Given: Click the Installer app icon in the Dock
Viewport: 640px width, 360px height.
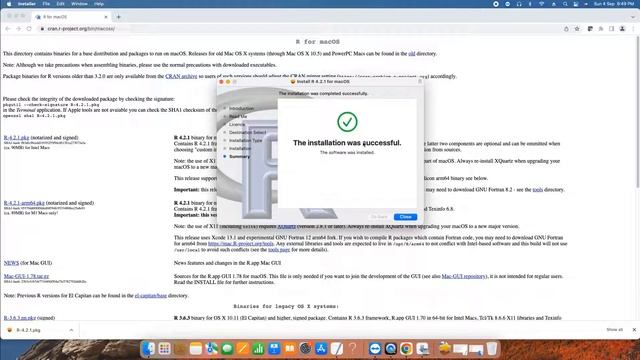Looking at the screenshot, I should (422, 349).
